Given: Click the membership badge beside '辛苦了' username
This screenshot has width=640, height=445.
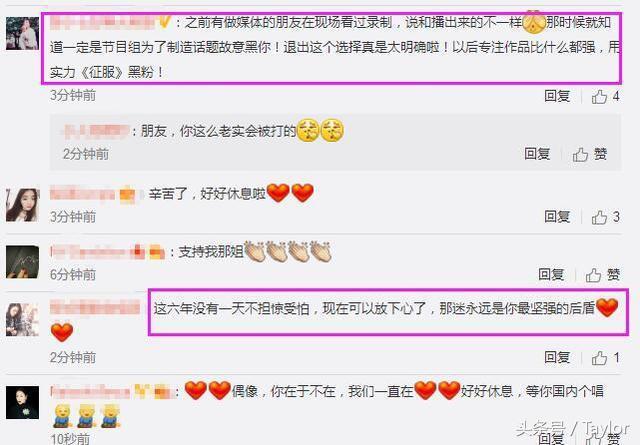Looking at the screenshot, I should point(128,194).
